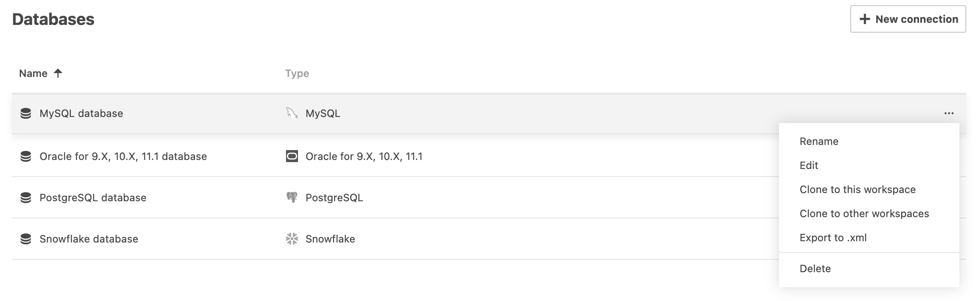Image resolution: width=980 pixels, height=301 pixels.
Task: Click the database icon beside MySQL database
Action: point(26,113)
